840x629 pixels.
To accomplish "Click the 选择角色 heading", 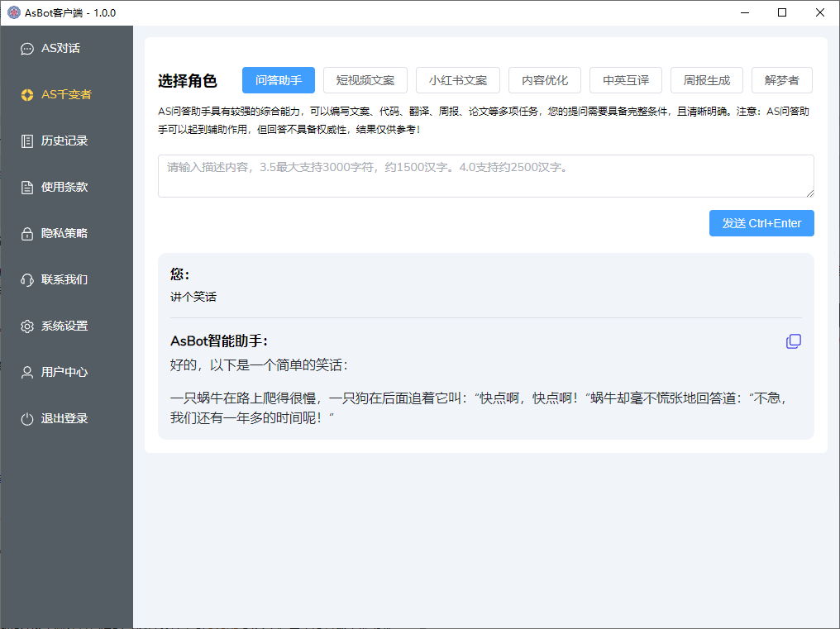I will 188,81.
